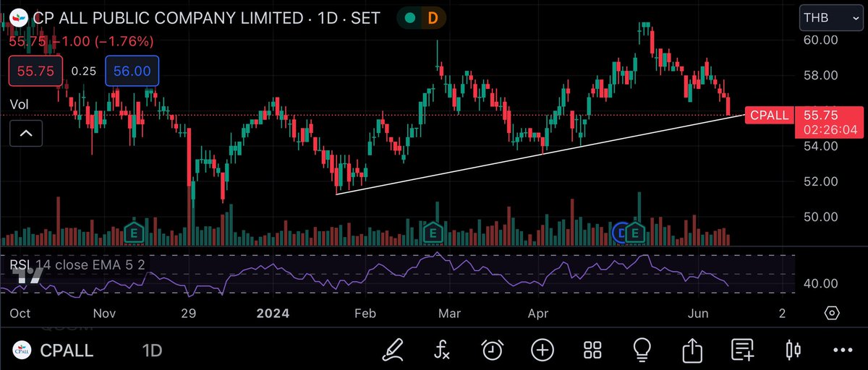Tap the 60.00 price axis label
868x370 pixels.
click(x=821, y=40)
